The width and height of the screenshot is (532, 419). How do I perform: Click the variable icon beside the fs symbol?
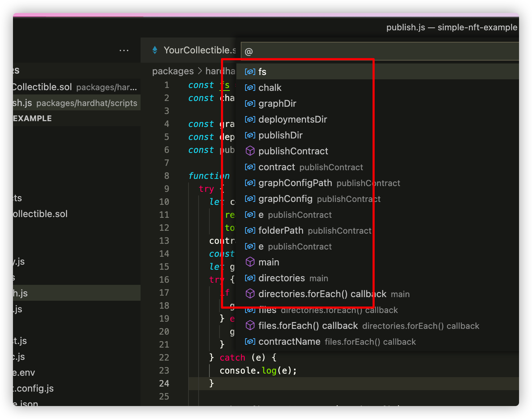point(249,72)
